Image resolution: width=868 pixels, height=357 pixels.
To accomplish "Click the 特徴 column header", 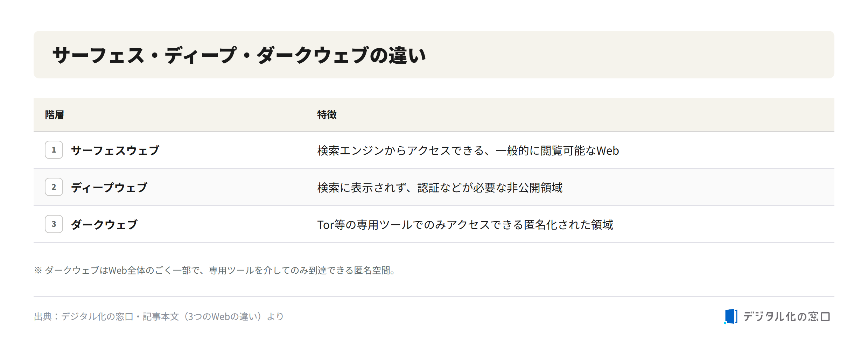I will point(327,114).
